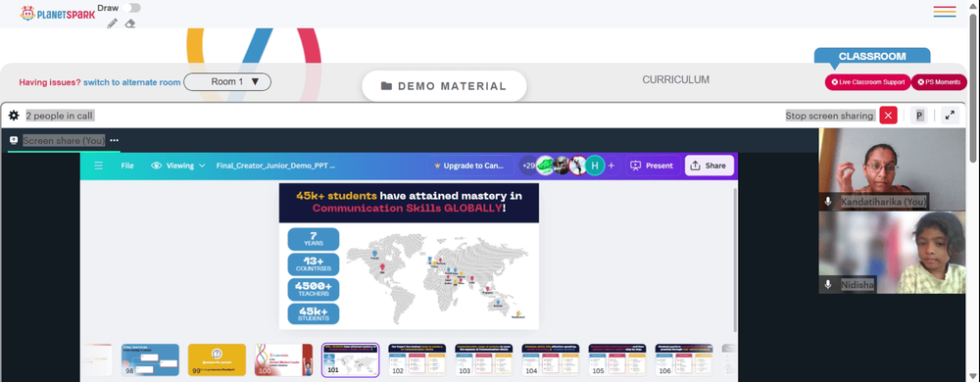980x382 pixels.
Task: Click the Final_Creator_Junior_Demo_PPT title
Action: (x=275, y=166)
